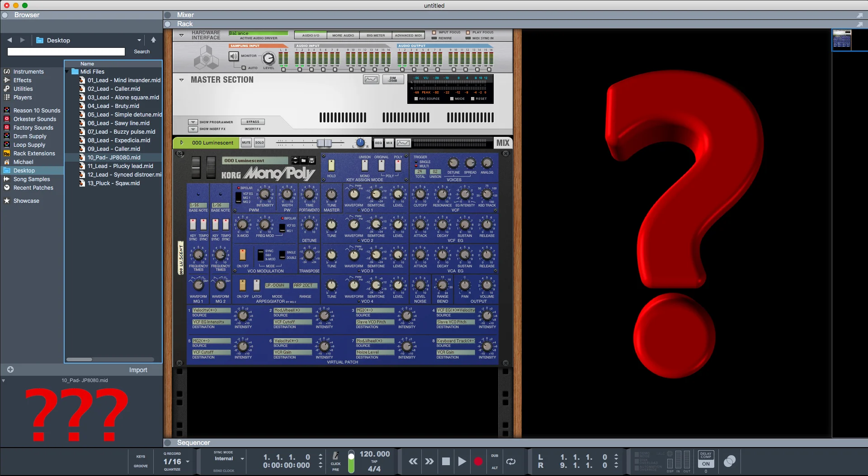Collapse the Master Section device
The image size is (868, 476).
[182, 80]
